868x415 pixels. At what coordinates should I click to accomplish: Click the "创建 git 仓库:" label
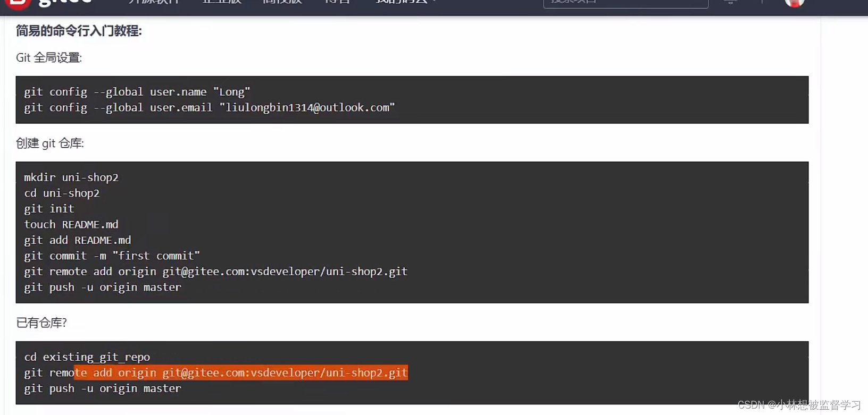[50, 143]
